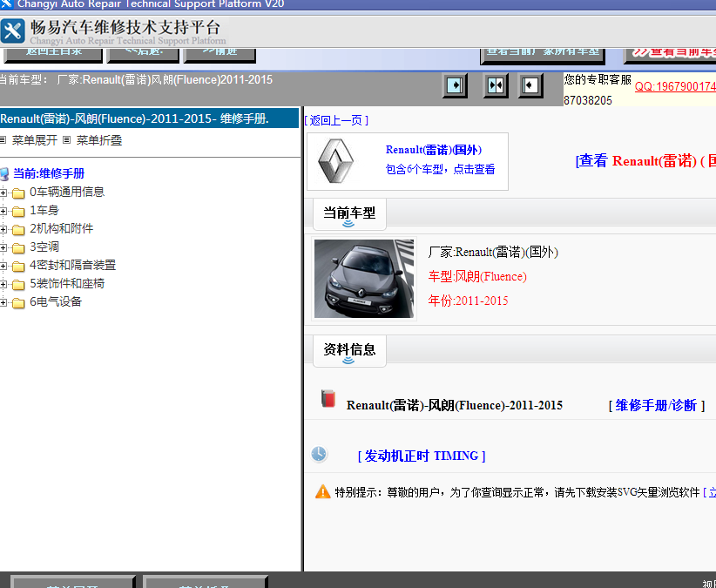Click the orange warning triangle icon
Image resolution: width=716 pixels, height=588 pixels.
(323, 491)
